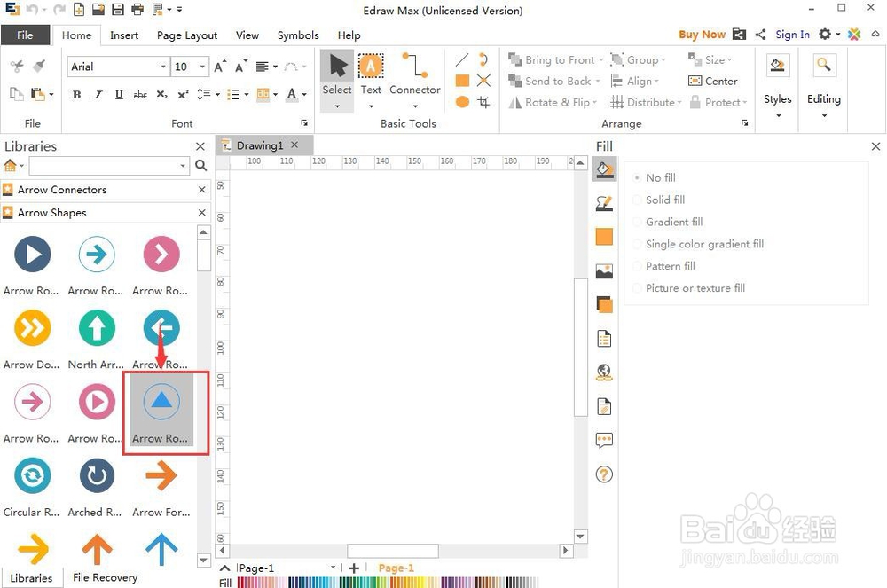Click the Print icon in quick access toolbar
The height and width of the screenshot is (588, 887).
[x=137, y=9]
